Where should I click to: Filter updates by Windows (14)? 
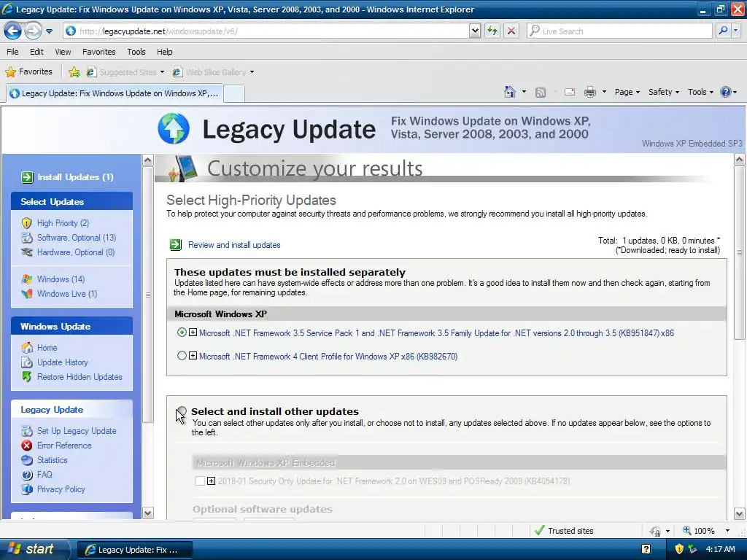61,279
